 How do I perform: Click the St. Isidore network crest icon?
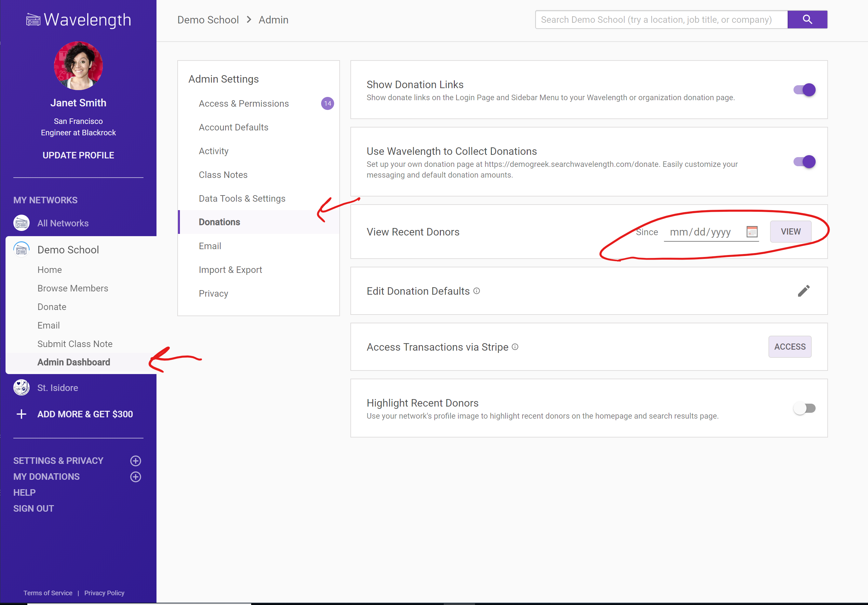coord(21,387)
